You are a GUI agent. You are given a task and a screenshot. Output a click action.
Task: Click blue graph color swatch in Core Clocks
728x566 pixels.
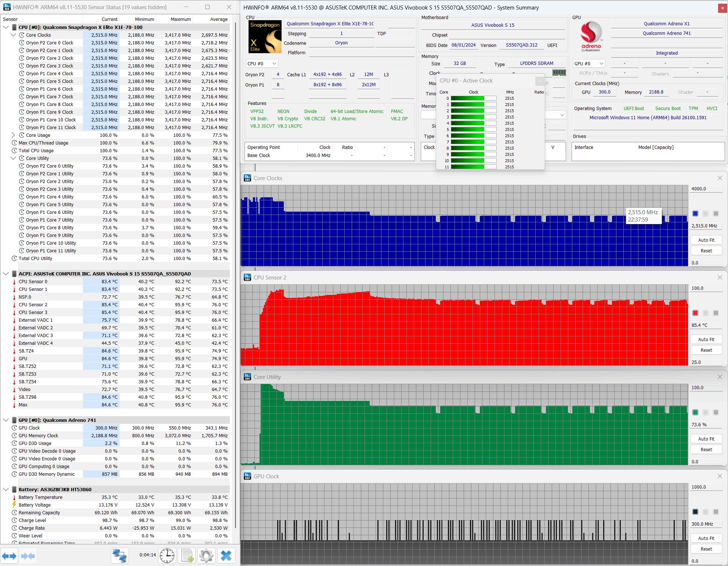(x=695, y=213)
